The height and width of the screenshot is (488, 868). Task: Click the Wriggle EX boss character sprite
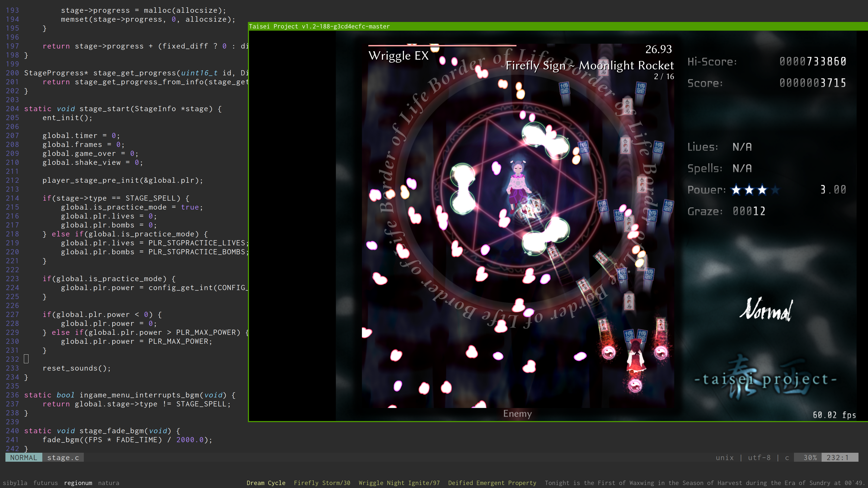click(x=518, y=184)
